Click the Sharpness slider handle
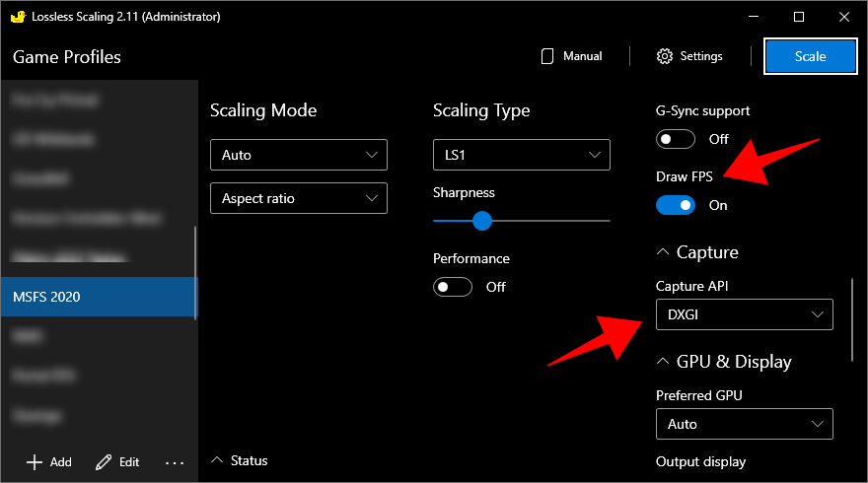 [482, 221]
